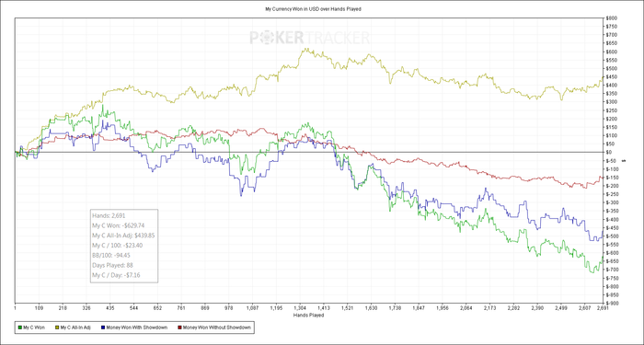Click the yellow My C All-In Adj legend swatch
The height and width of the screenshot is (345, 644).
[x=57, y=328]
